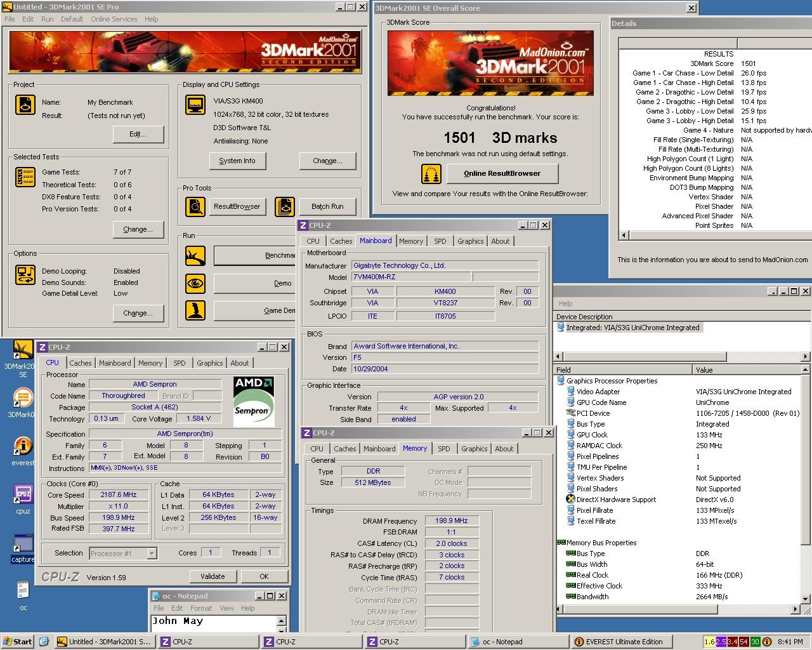Image resolution: width=812 pixels, height=650 pixels.
Task: Open the 3DMark03 desktop shortcut
Action: point(23,403)
